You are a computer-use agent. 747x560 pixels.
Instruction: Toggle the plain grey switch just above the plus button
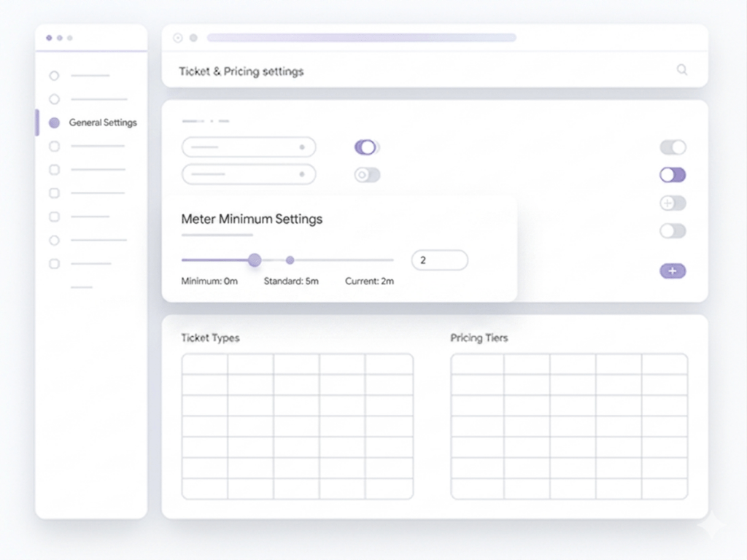pos(673,231)
